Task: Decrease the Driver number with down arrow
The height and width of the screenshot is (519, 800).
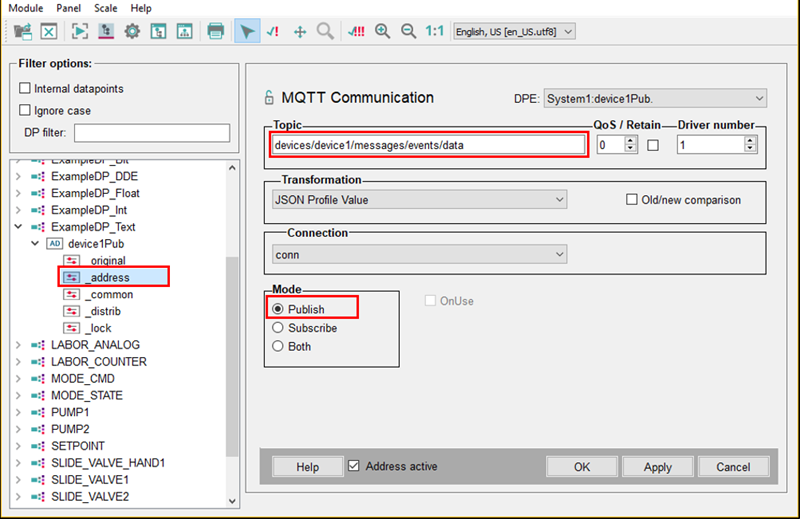Action: [x=750, y=150]
